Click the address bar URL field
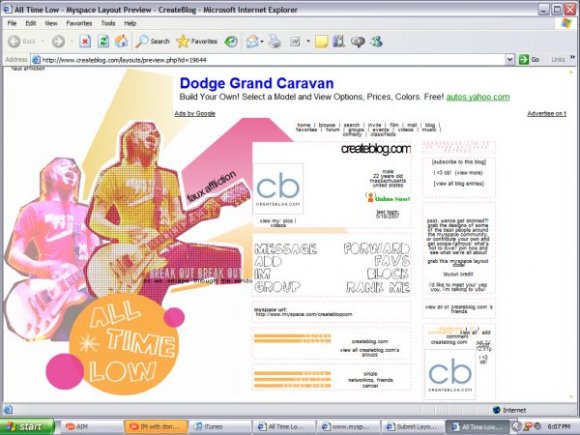 (x=272, y=60)
